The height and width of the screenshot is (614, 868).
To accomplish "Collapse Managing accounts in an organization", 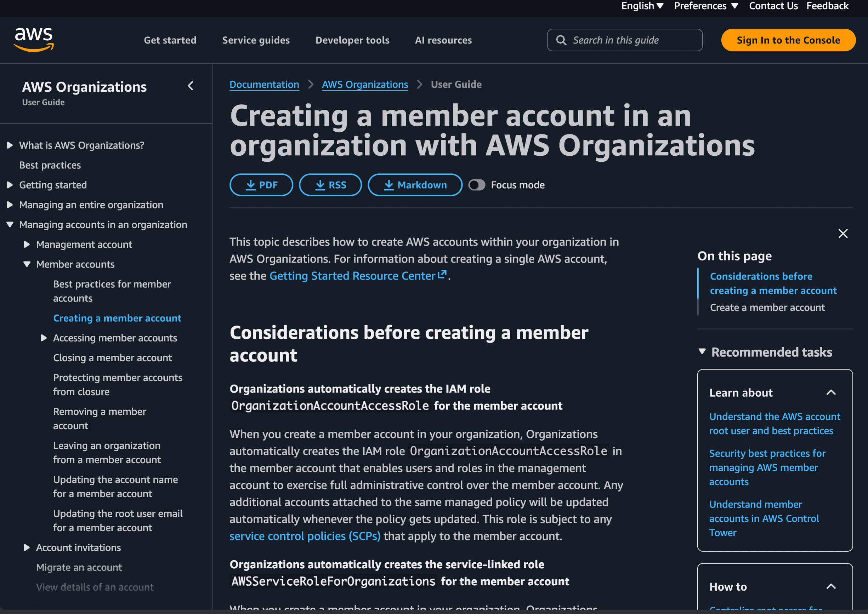I will pyautogui.click(x=10, y=225).
